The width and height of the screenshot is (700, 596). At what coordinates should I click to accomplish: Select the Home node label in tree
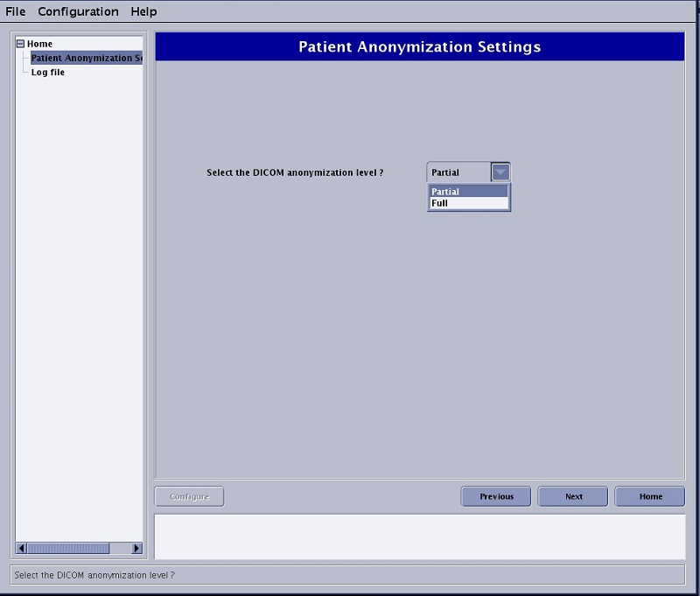(x=40, y=44)
